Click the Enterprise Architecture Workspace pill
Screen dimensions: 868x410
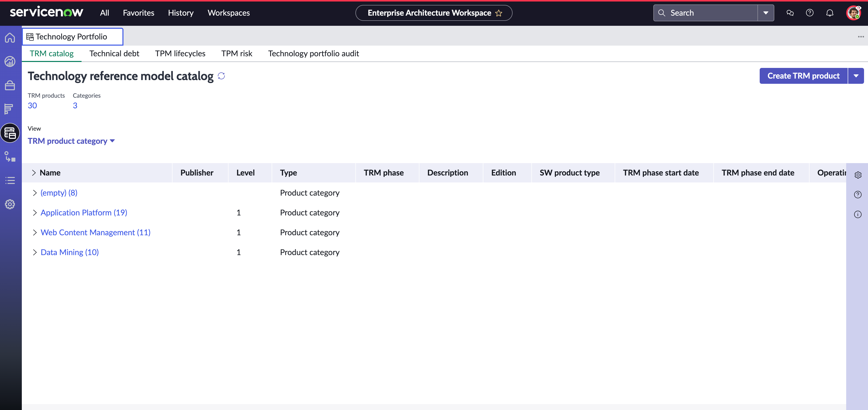click(x=434, y=13)
